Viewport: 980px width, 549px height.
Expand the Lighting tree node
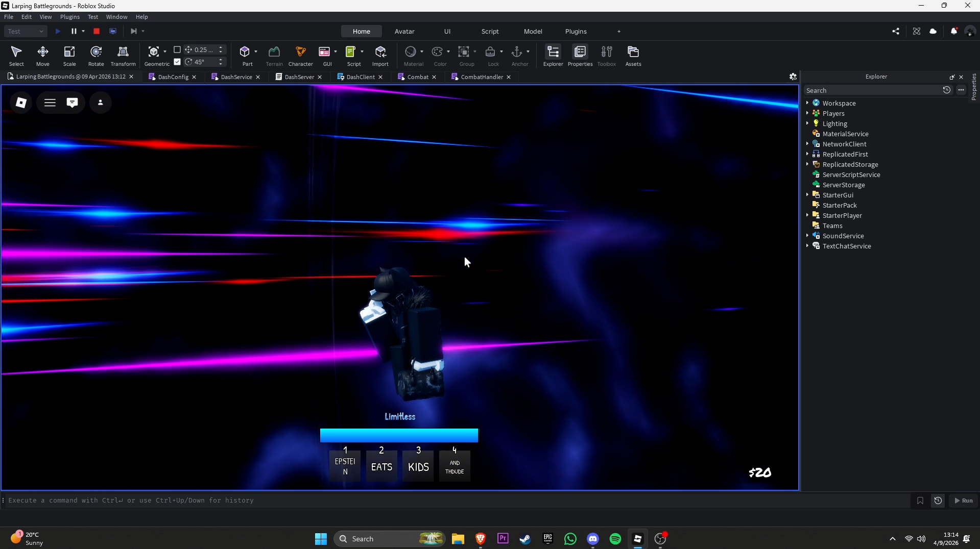click(x=807, y=123)
